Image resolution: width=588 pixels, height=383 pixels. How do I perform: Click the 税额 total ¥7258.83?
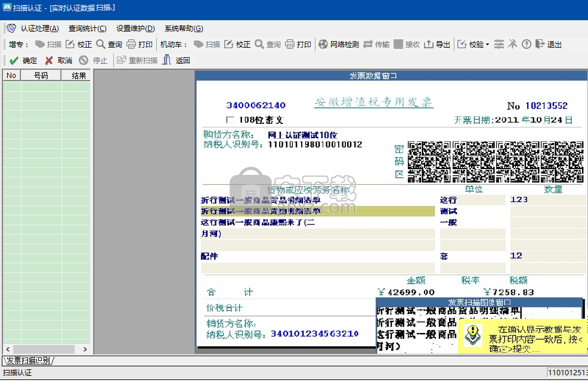(509, 292)
